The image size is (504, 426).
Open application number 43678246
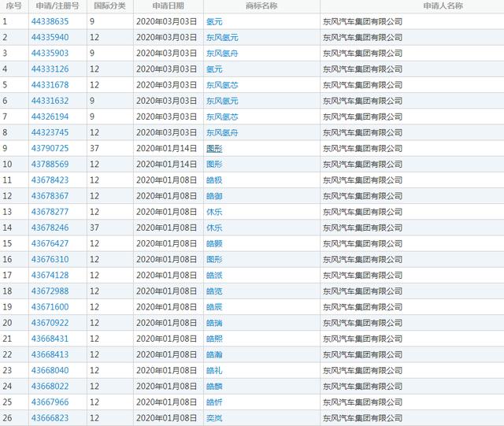(x=50, y=228)
